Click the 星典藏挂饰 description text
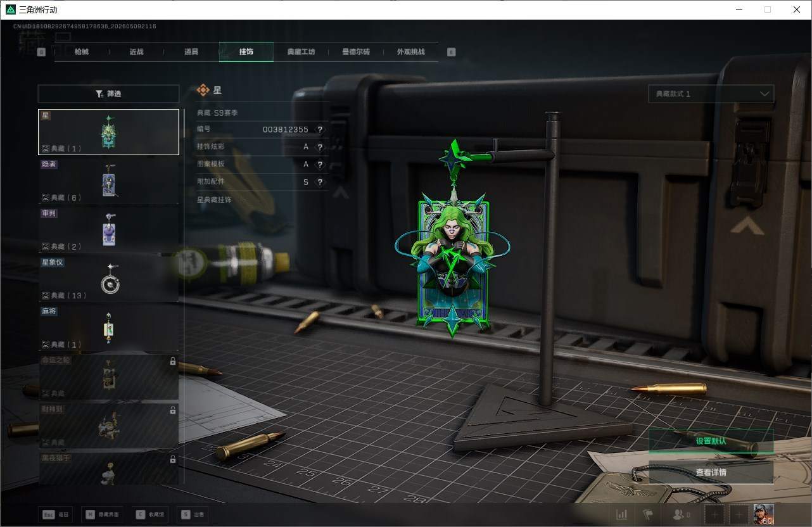The image size is (812, 527). (x=214, y=200)
